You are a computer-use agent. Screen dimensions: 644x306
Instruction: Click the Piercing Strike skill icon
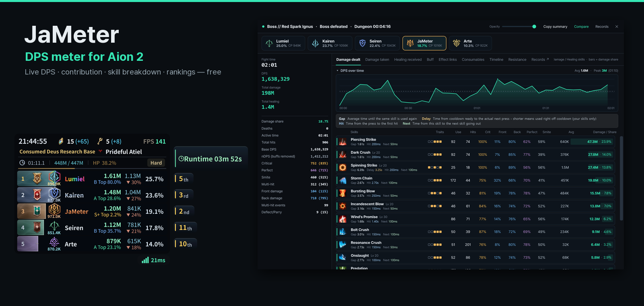[x=343, y=142]
